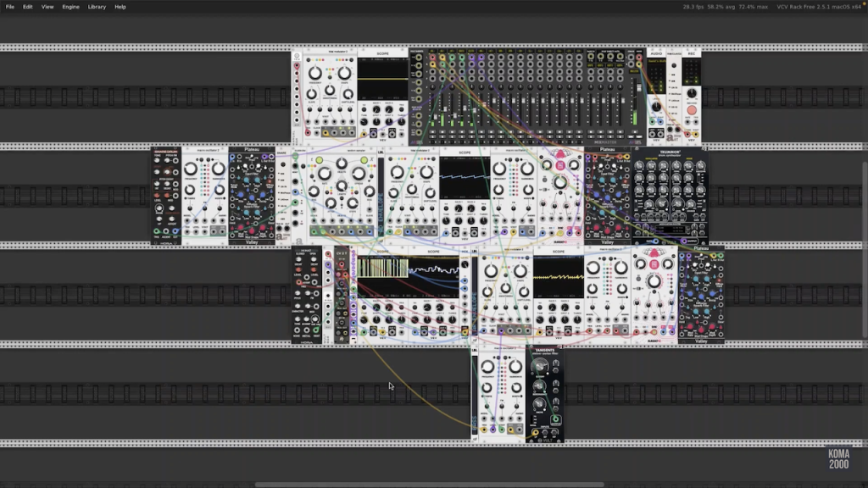Click channel 1 pan knob on MixMaster
868x488 pixels.
coord(432,87)
